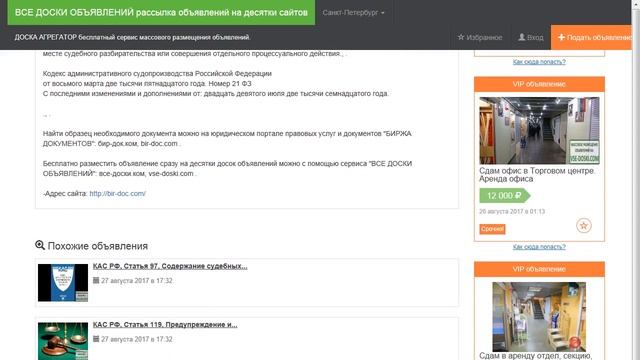The image size is (640, 360).
Task: Click the ДОСКА АГРЕГАТОР subtitle text
Action: pyautogui.click(x=132, y=37)
